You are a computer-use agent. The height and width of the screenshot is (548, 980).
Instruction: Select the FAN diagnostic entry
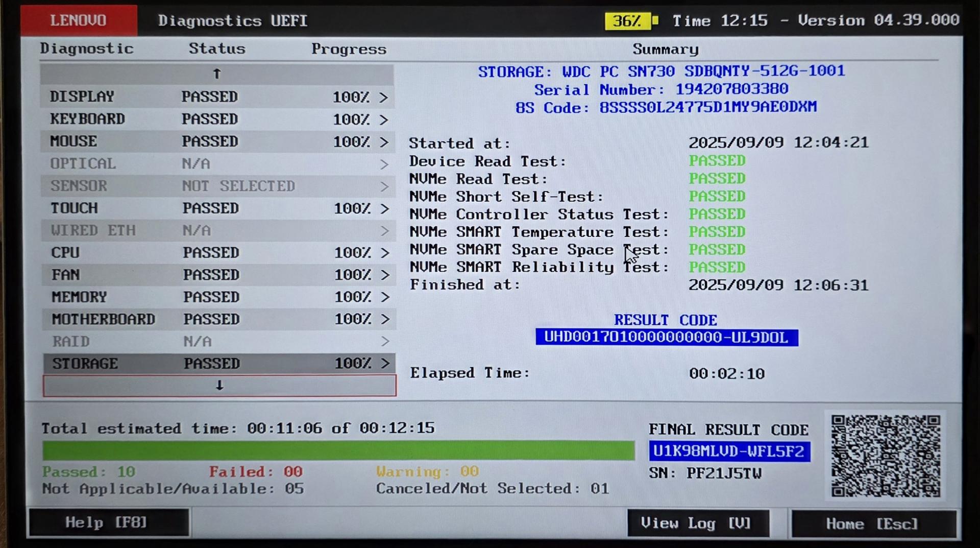[x=218, y=275]
